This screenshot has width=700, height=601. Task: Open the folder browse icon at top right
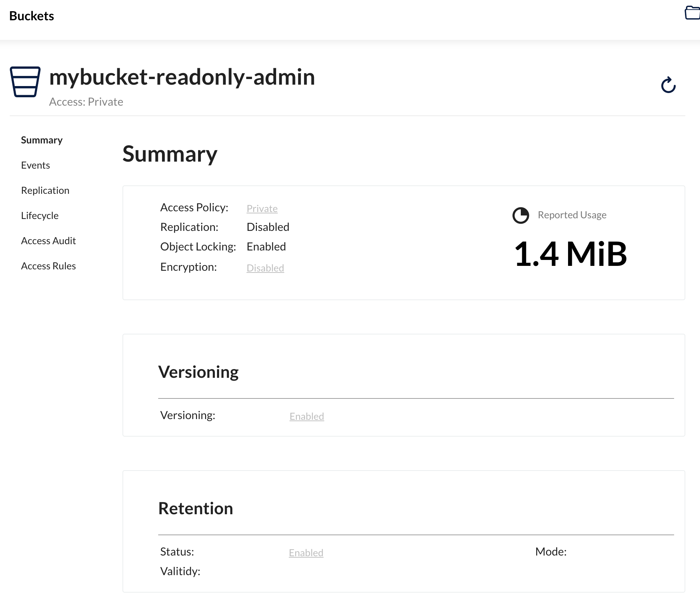pos(692,13)
